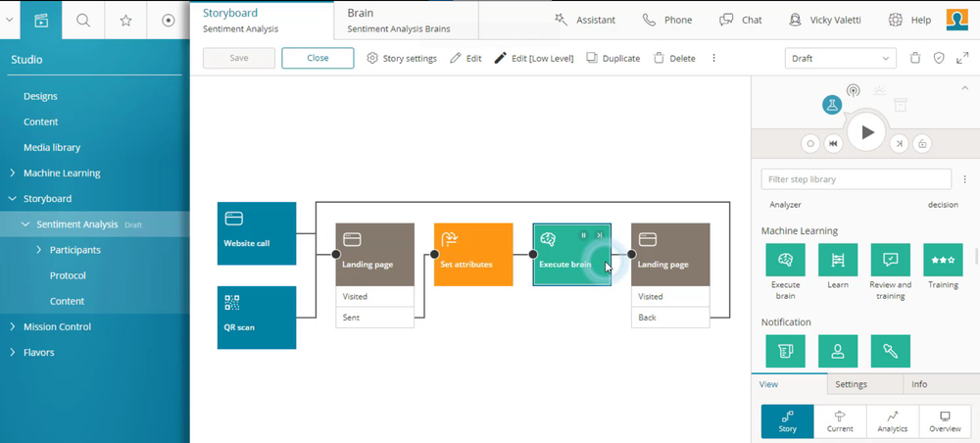Collapse the player panel with up chevron
Image resolution: width=980 pixels, height=443 pixels.
point(964,89)
